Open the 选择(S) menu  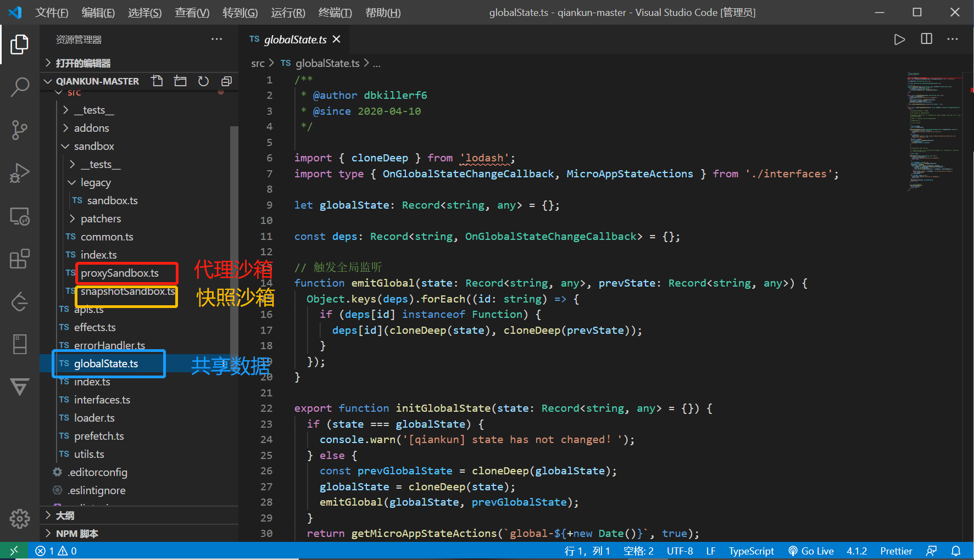(144, 12)
